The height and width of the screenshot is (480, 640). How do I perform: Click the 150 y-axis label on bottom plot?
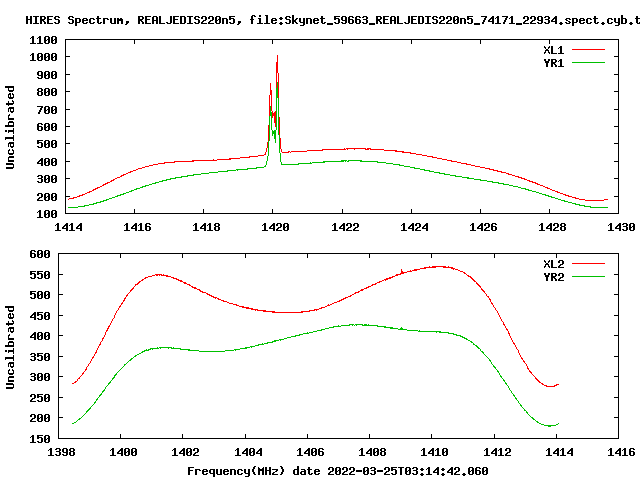[x=40, y=439]
